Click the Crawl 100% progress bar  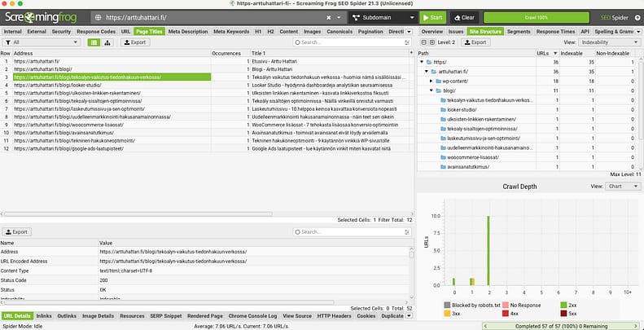(536, 16)
